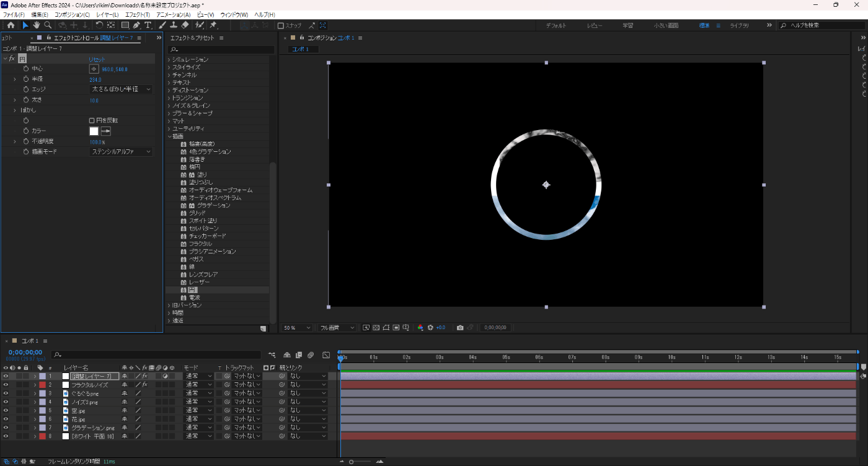Toggle motion blur icon in timeline
868x466 pixels.
(x=310, y=355)
